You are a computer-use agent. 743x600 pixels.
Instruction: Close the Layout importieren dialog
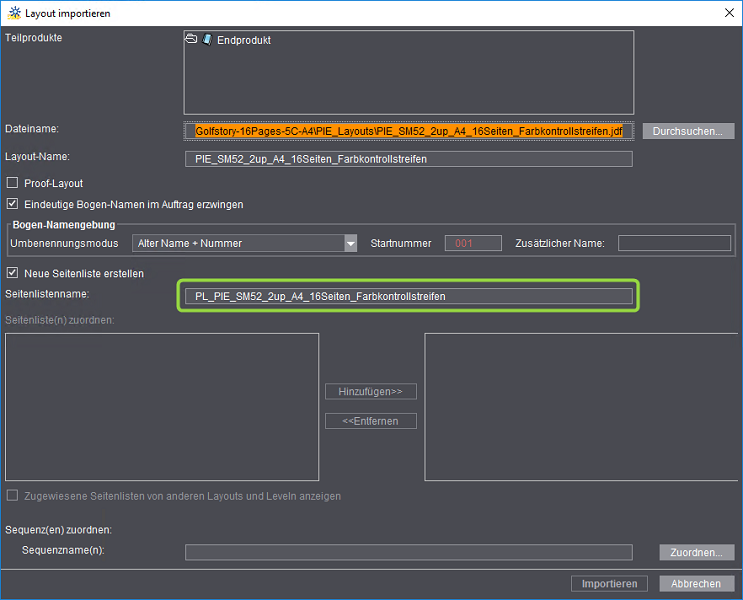[x=727, y=13]
